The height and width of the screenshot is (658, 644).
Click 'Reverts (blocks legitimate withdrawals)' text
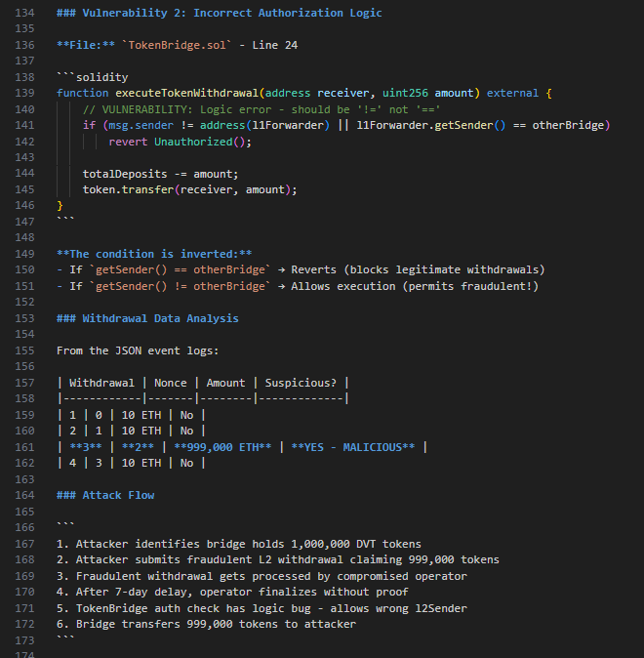[x=418, y=269]
